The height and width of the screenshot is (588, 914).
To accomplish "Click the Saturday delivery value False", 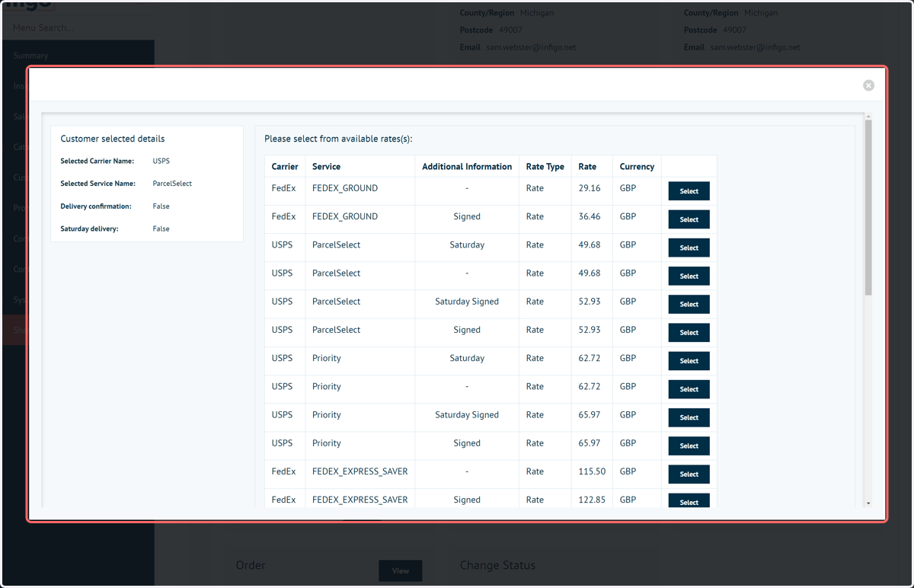I will tap(161, 228).
